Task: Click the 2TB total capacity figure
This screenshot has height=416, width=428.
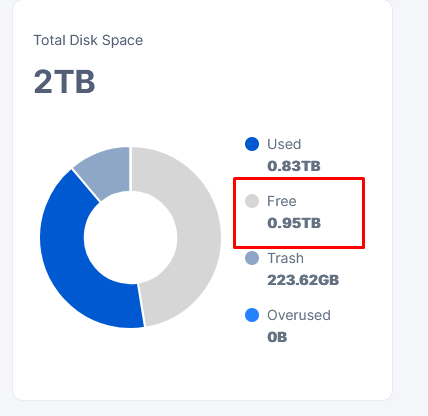Action: (64, 81)
